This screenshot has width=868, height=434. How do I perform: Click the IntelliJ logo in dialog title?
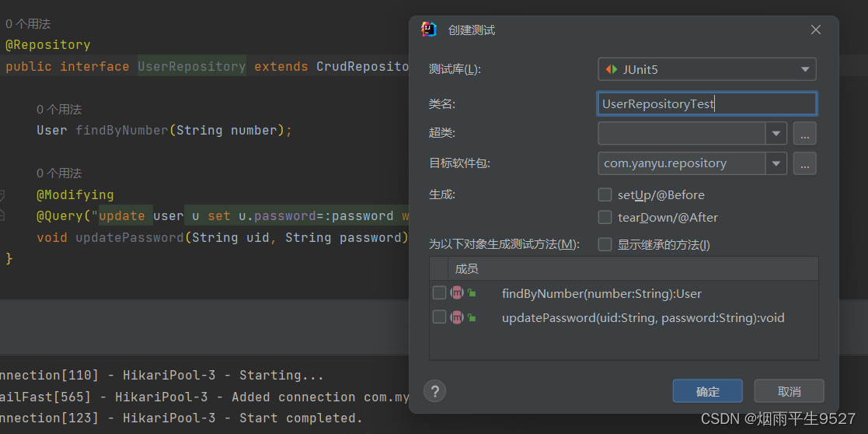428,30
